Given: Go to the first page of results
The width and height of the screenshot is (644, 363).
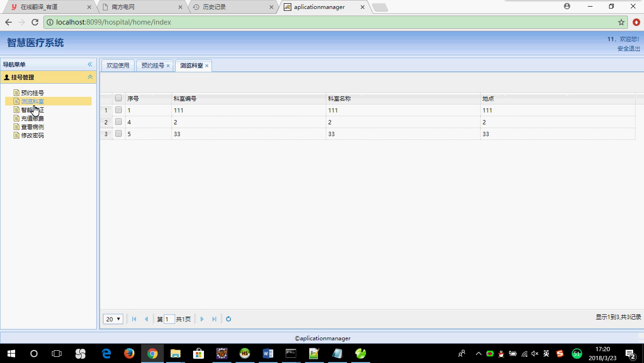Looking at the screenshot, I should tap(134, 319).
